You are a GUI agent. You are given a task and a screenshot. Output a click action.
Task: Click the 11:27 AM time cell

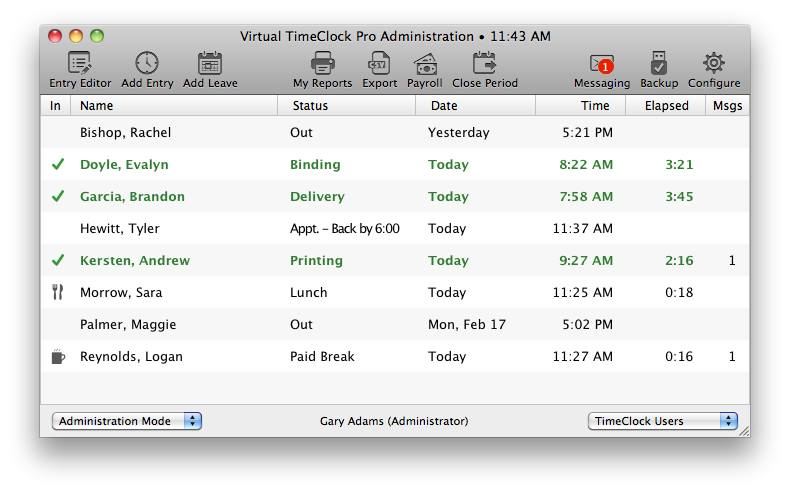[x=582, y=357]
